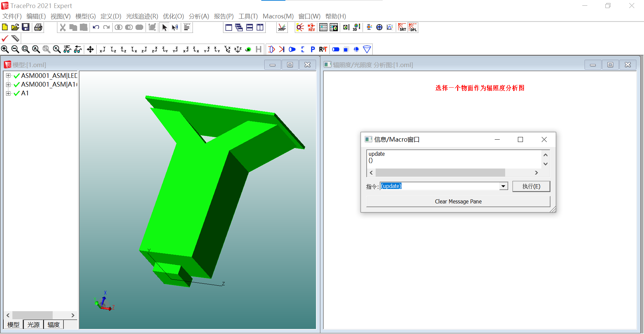This screenshot has height=334, width=644.
Task: Click the red checkmark icon
Action: [5, 38]
